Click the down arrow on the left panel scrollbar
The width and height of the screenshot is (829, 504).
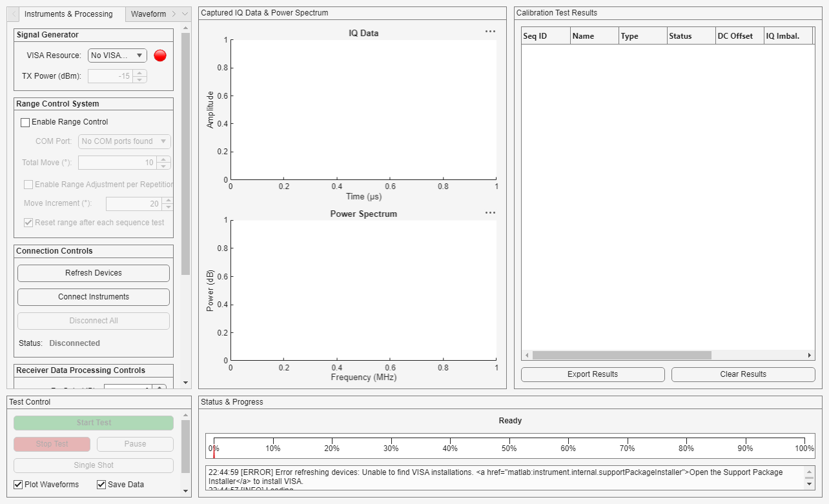[185, 381]
